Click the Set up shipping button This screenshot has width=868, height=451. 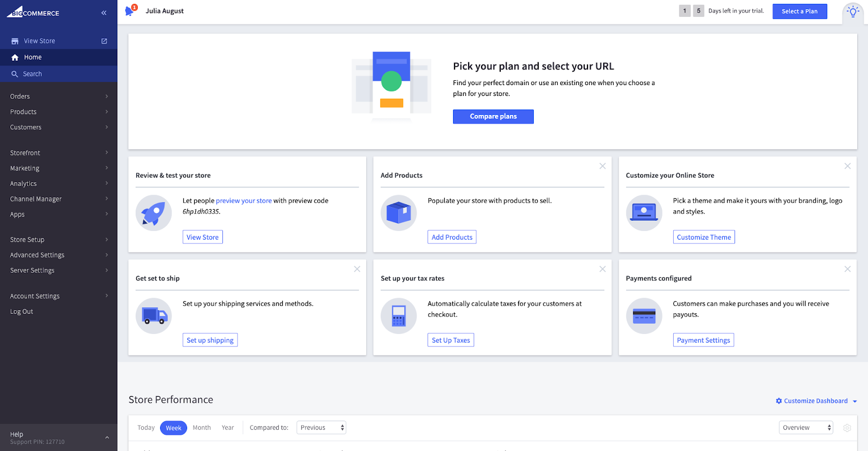[x=210, y=340]
